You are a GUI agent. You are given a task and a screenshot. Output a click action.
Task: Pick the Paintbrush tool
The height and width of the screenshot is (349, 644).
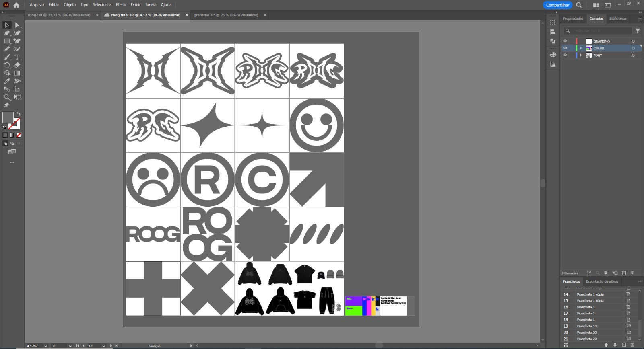[x=7, y=57]
